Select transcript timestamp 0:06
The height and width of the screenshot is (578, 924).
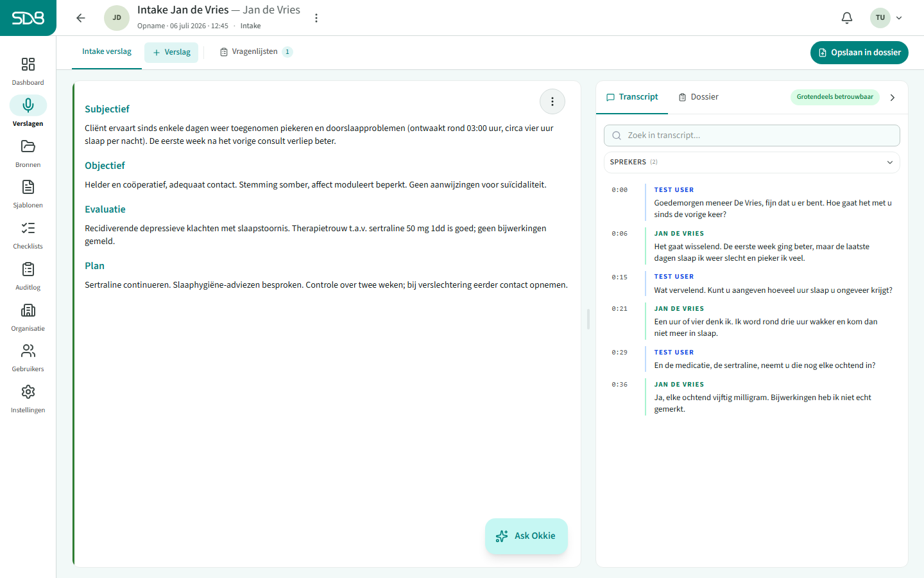(x=620, y=234)
